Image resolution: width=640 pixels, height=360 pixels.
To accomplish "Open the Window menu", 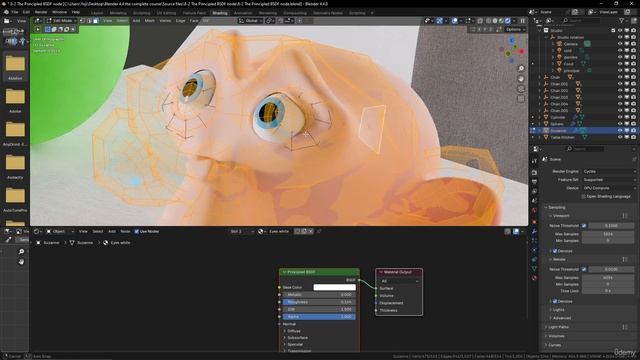I will (x=60, y=12).
